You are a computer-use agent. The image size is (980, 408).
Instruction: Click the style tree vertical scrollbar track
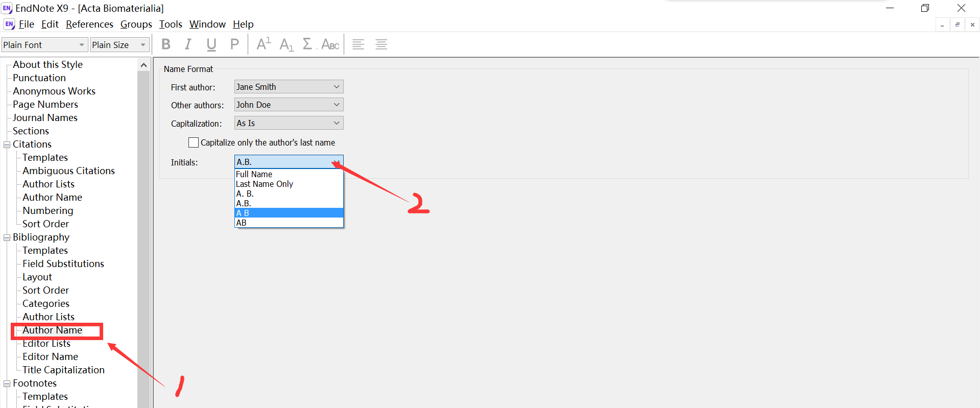(144, 239)
